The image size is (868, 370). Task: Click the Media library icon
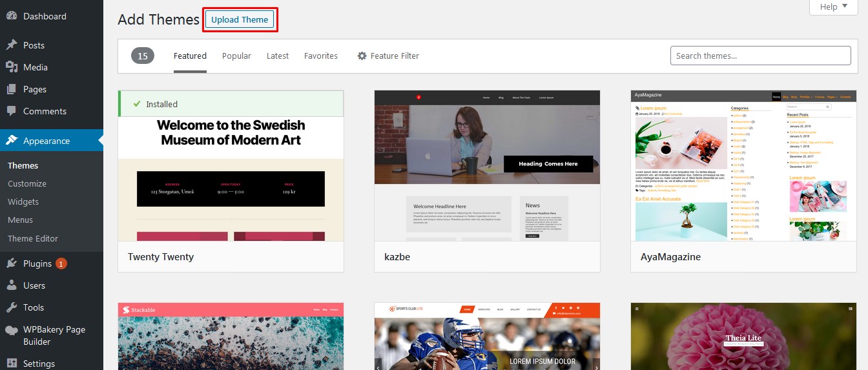coord(11,67)
